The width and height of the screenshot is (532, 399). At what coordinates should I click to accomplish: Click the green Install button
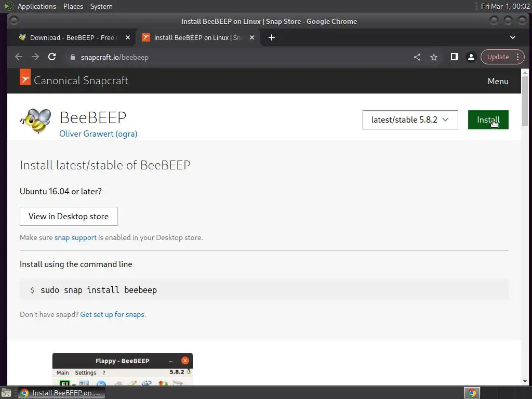(x=488, y=120)
